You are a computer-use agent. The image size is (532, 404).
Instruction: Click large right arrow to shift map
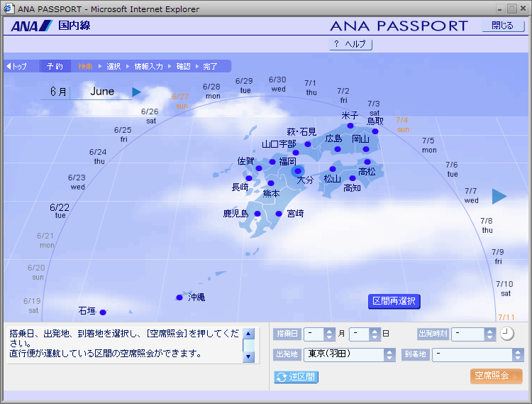click(499, 196)
